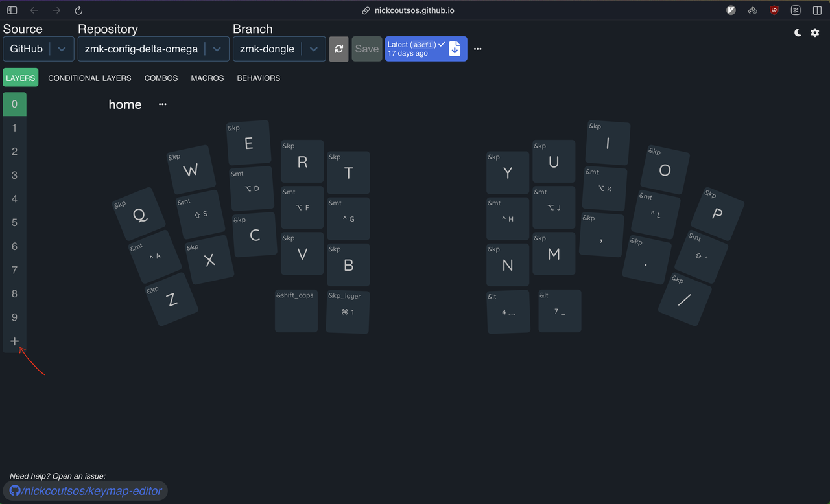Click the refresh repository icon button

339,49
